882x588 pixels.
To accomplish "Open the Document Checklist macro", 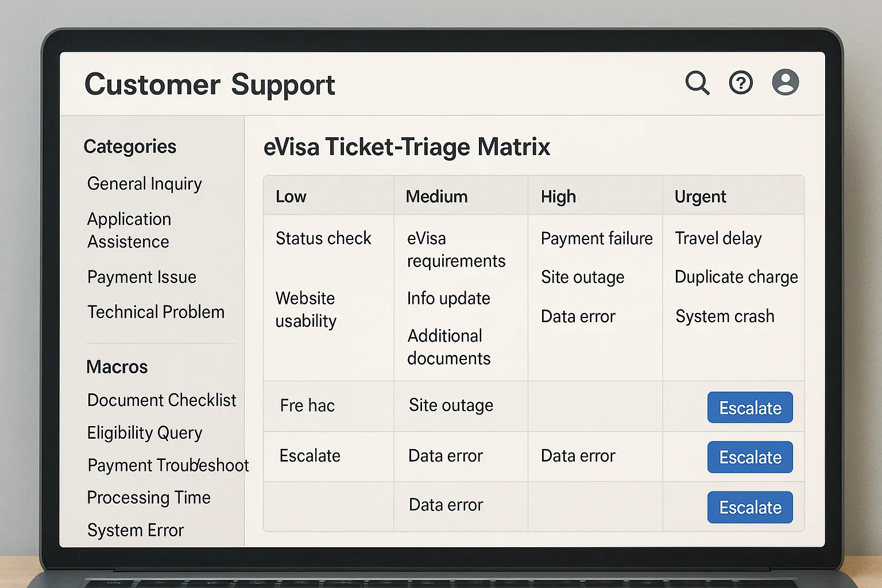I will click(x=161, y=400).
